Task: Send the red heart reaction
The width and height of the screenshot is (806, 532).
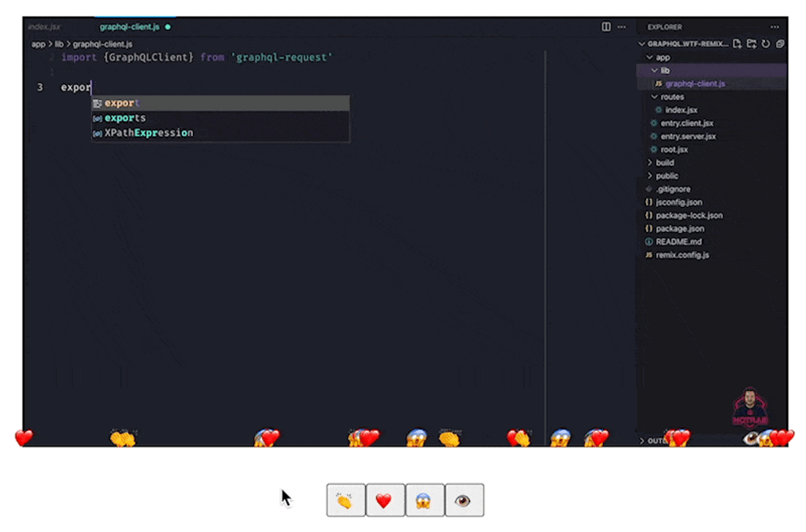Action: coord(386,500)
